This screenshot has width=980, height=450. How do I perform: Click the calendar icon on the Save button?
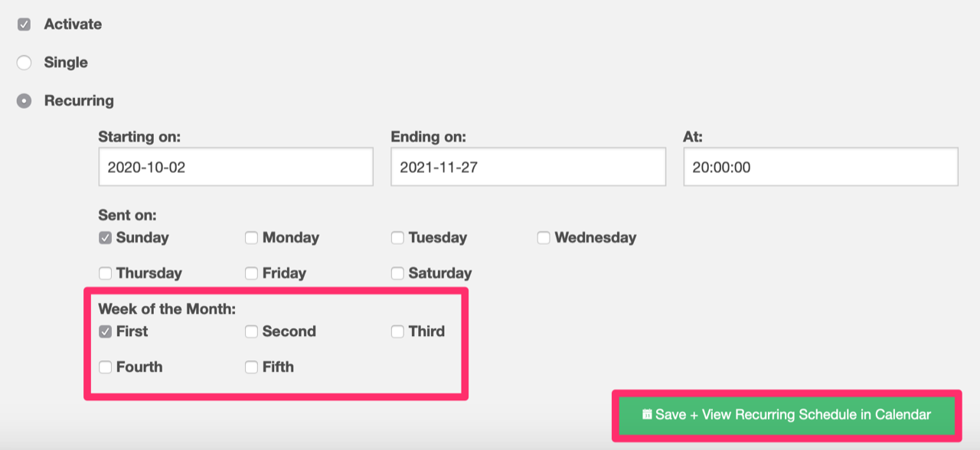pos(647,415)
